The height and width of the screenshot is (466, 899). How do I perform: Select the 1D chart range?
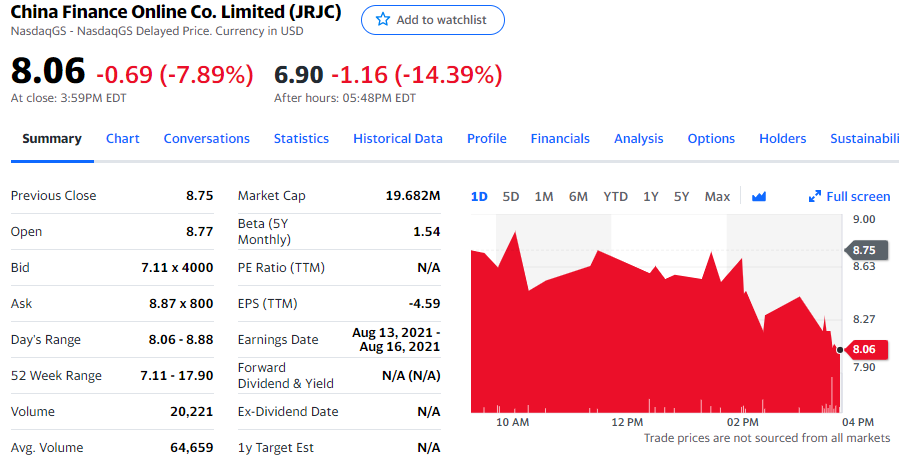point(479,197)
